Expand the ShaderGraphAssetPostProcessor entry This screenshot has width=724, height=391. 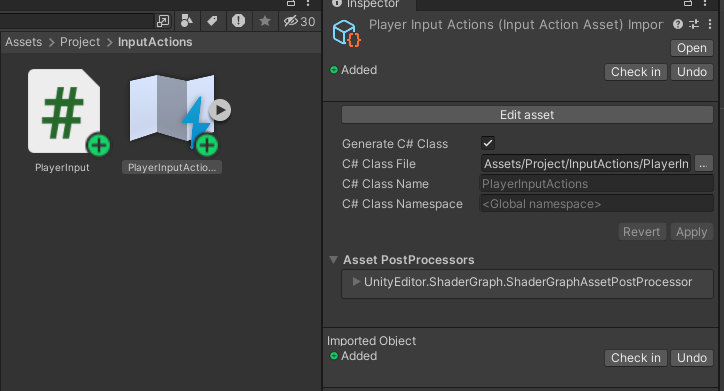(356, 282)
